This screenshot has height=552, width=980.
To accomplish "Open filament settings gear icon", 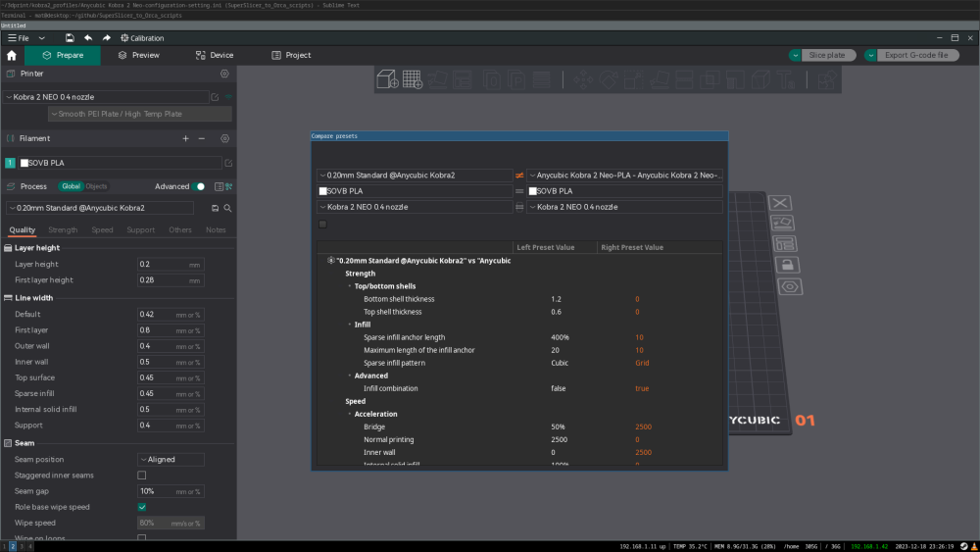I will tap(225, 139).
